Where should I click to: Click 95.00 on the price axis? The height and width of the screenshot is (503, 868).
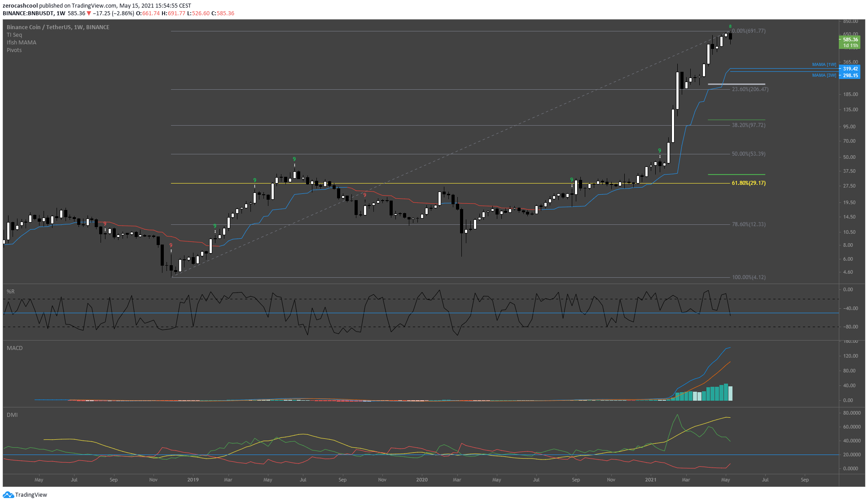(x=849, y=127)
